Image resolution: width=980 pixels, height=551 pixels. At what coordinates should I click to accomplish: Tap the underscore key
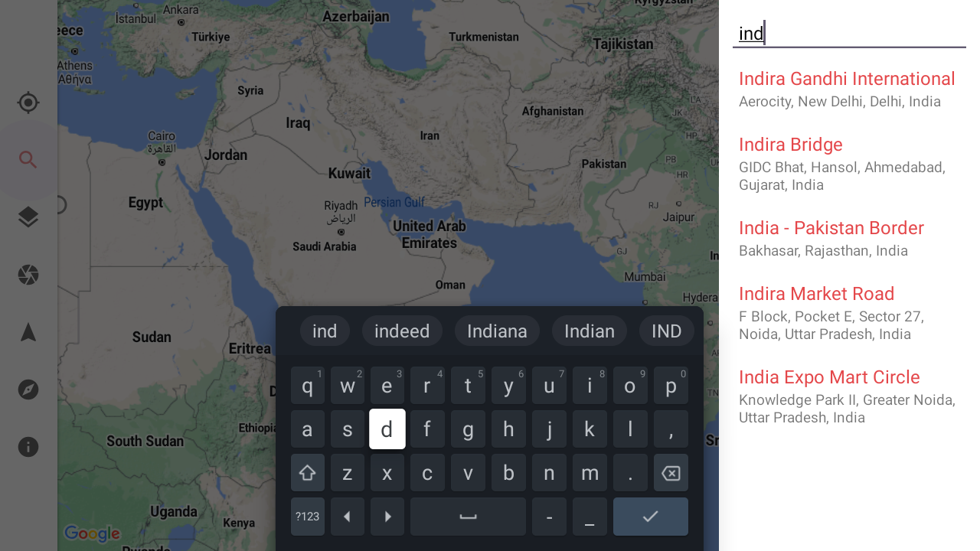tap(590, 517)
